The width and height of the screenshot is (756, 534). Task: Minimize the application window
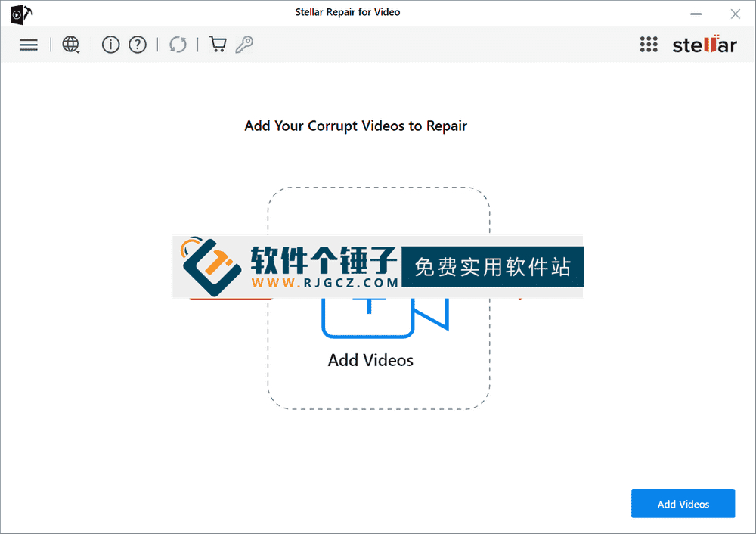(696, 14)
